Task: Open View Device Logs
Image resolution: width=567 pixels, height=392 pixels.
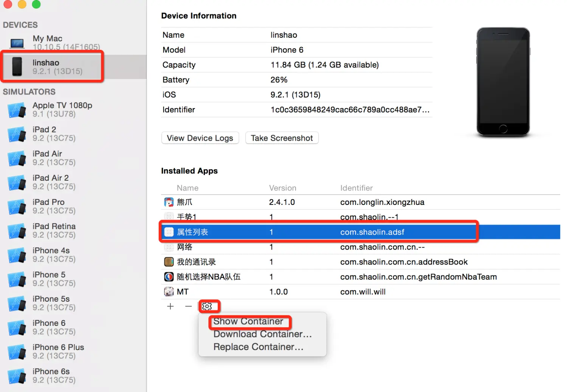Action: (x=200, y=138)
